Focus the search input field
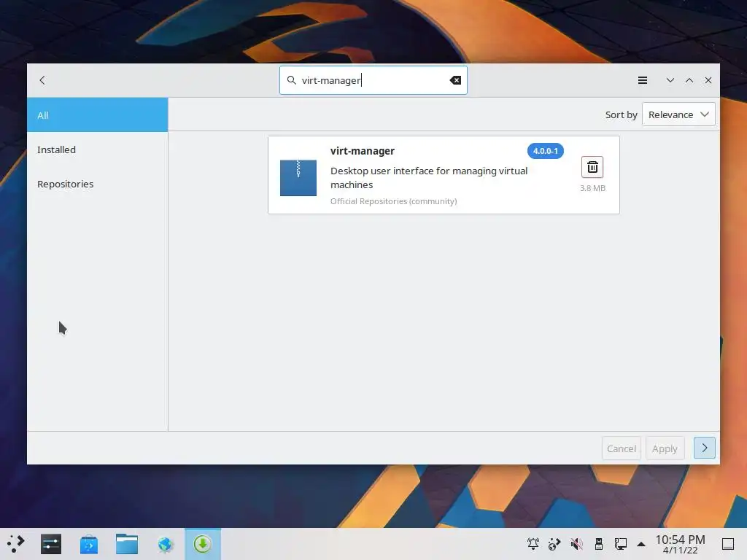This screenshot has width=747, height=560. pyautogui.click(x=373, y=80)
